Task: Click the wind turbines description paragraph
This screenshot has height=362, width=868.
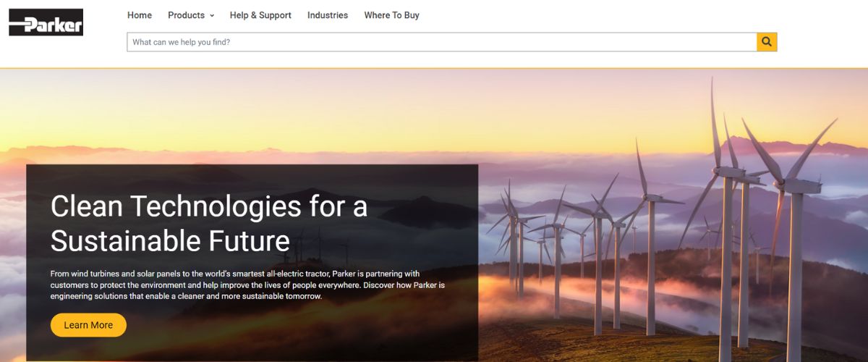Action: tap(247, 285)
